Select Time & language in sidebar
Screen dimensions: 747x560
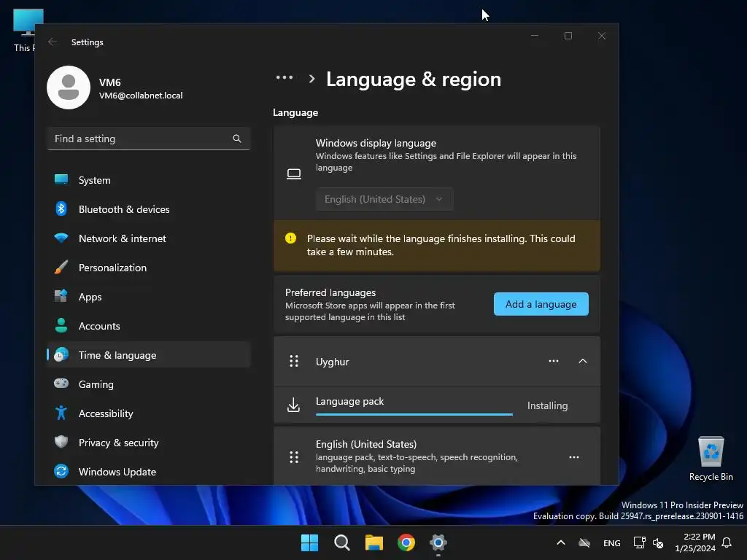pyautogui.click(x=149, y=355)
